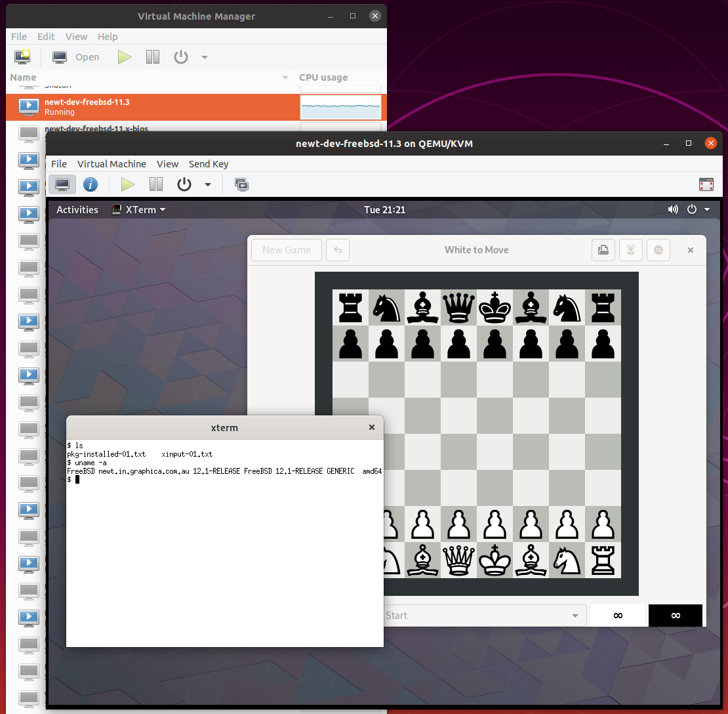This screenshot has height=714, width=728.
Task: Click the hourglass icon in Chess header
Action: click(x=630, y=250)
